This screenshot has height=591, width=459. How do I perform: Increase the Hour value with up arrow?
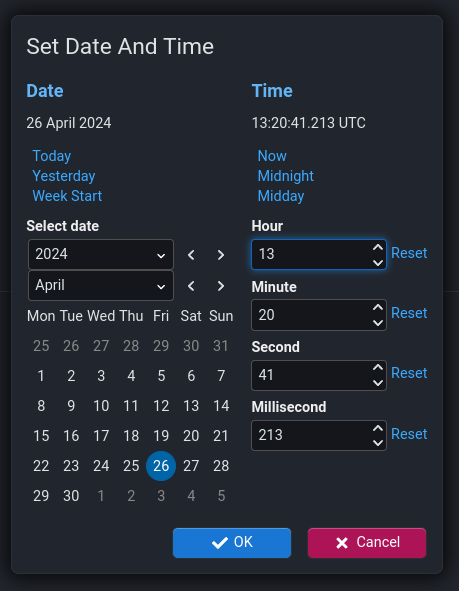point(378,247)
